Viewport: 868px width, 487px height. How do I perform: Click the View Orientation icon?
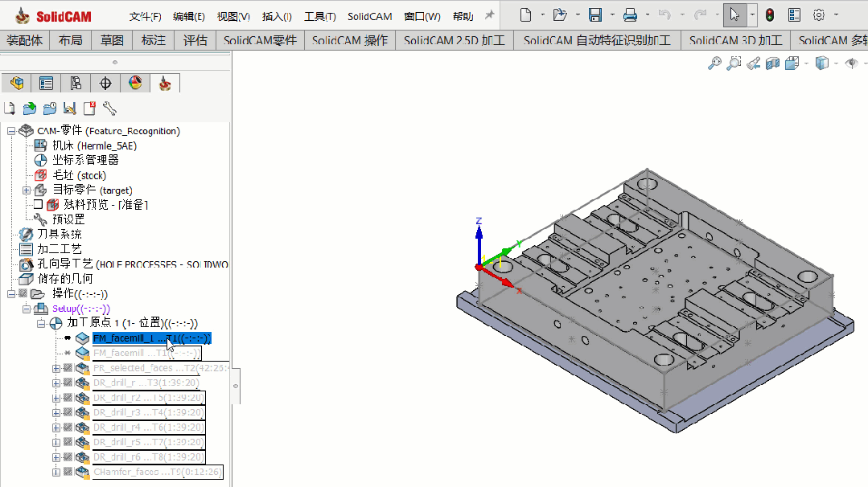792,63
